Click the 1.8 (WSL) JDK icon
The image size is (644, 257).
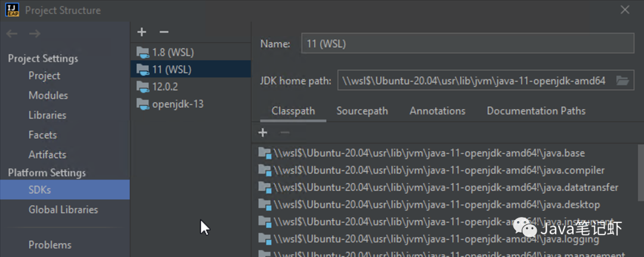[x=143, y=52]
